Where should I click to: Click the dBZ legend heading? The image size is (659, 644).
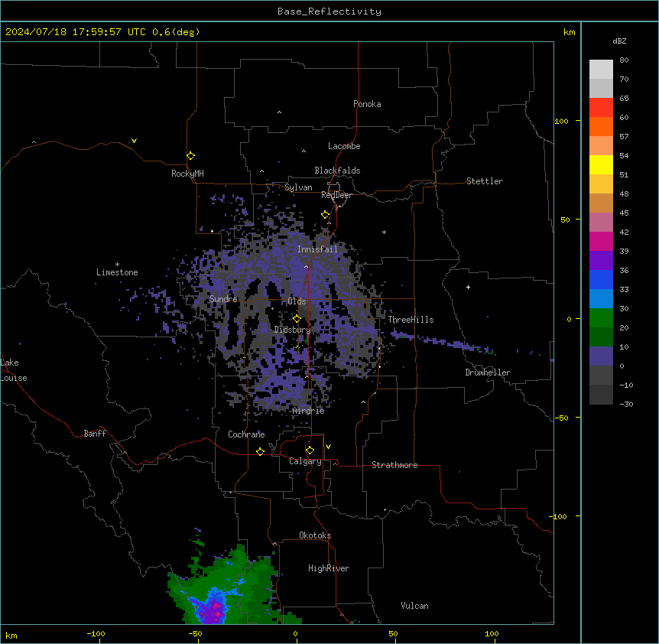(x=619, y=41)
